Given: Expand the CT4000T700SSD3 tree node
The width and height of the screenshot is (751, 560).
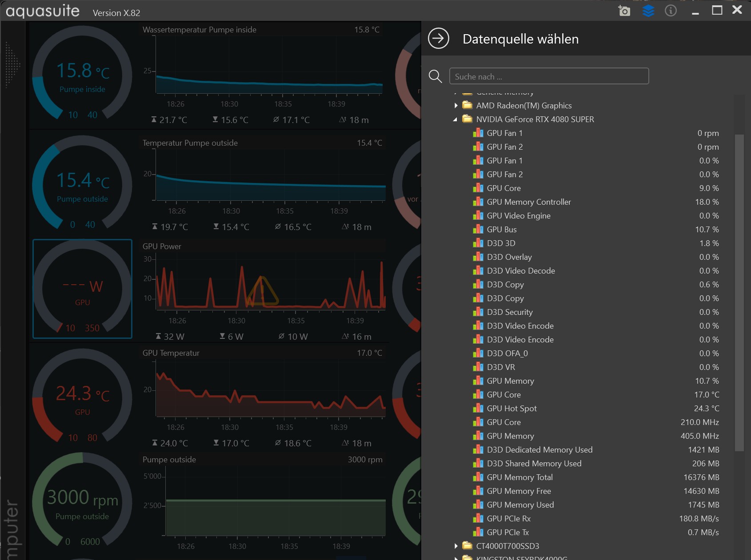Looking at the screenshot, I should pos(456,546).
